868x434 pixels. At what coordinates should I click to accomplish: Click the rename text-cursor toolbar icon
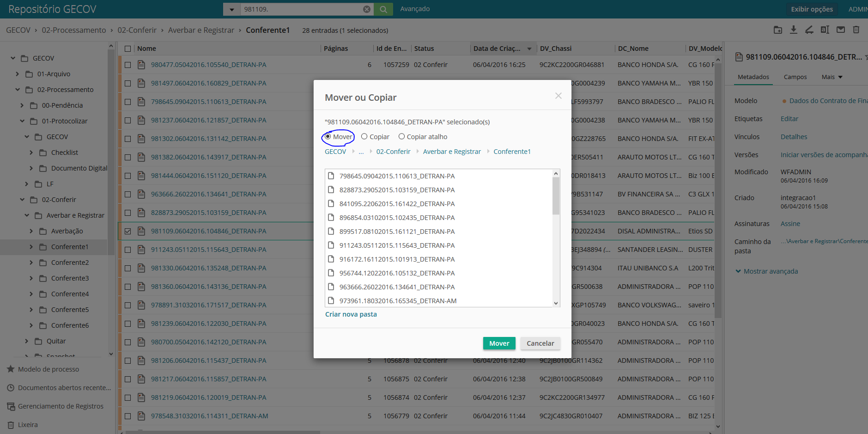(x=825, y=30)
